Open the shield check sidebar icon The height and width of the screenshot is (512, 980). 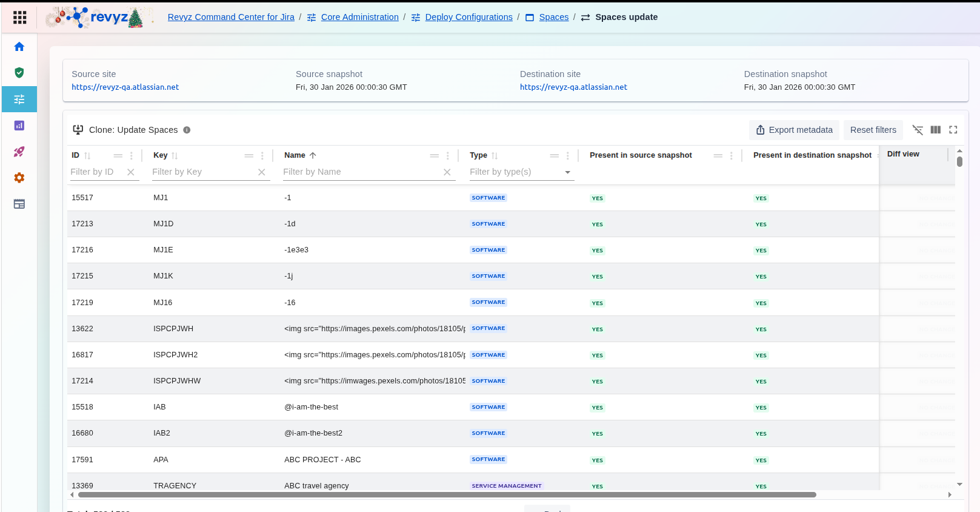(19, 73)
